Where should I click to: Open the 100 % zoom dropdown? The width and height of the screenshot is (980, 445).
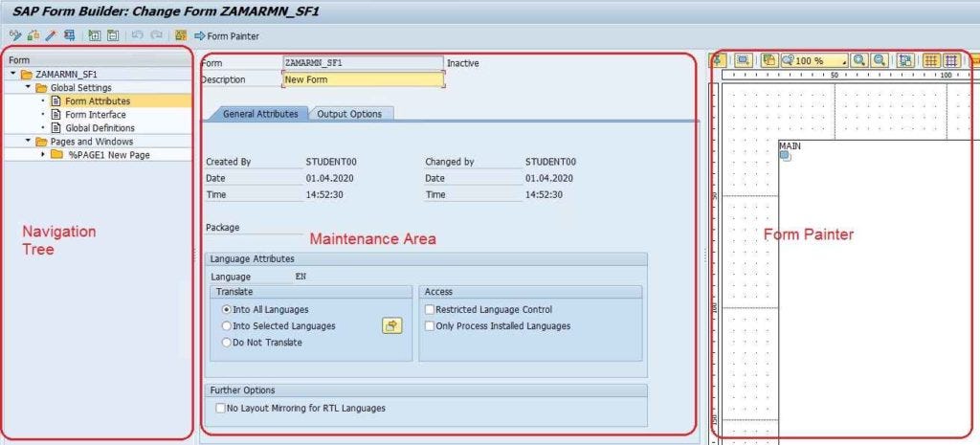pos(814,60)
